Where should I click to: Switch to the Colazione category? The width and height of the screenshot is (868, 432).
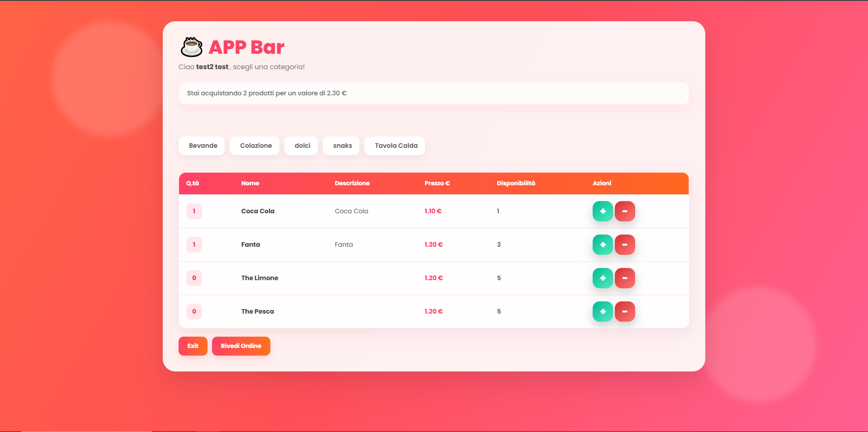pos(255,146)
